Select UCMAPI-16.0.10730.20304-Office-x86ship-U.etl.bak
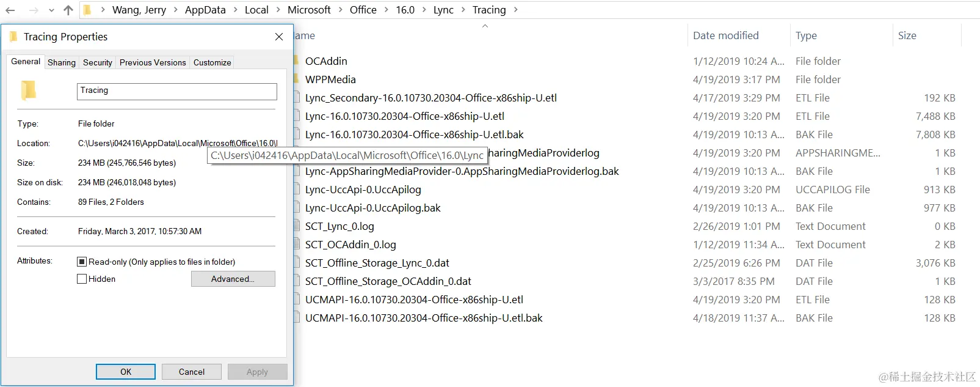This screenshot has height=387, width=980. click(424, 318)
